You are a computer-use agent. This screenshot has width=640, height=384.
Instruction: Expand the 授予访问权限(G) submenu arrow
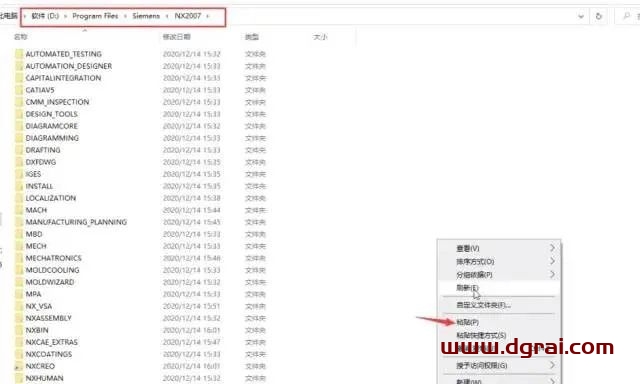pos(552,365)
